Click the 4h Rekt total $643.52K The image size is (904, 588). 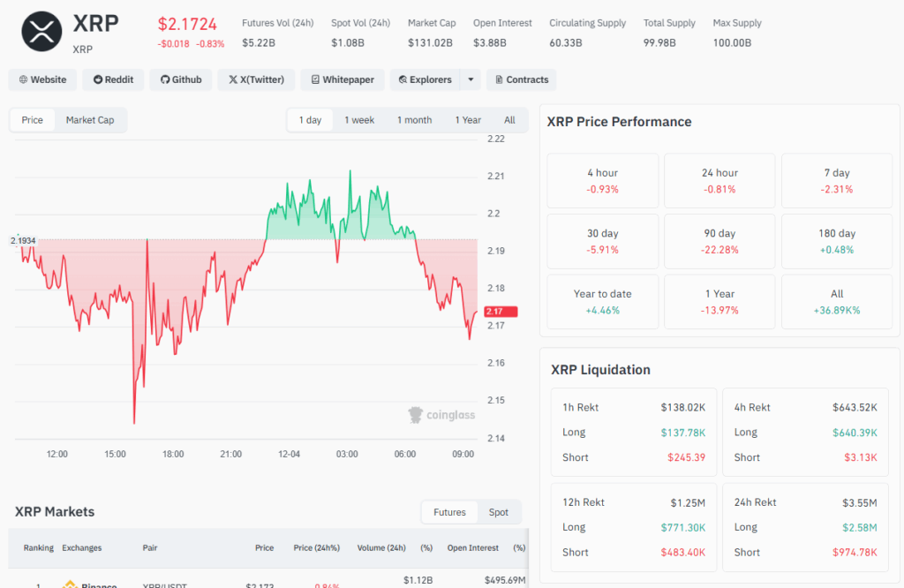click(x=855, y=408)
